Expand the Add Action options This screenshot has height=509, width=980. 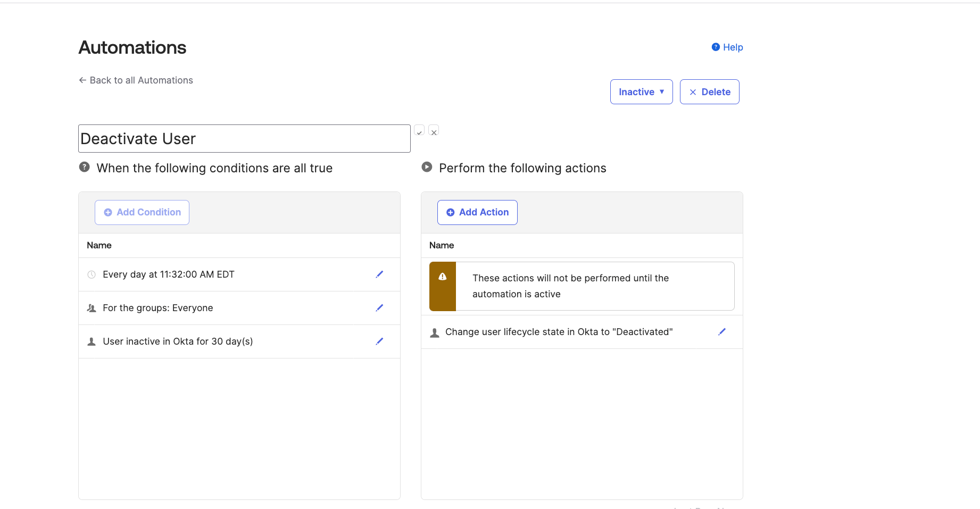pyautogui.click(x=477, y=212)
